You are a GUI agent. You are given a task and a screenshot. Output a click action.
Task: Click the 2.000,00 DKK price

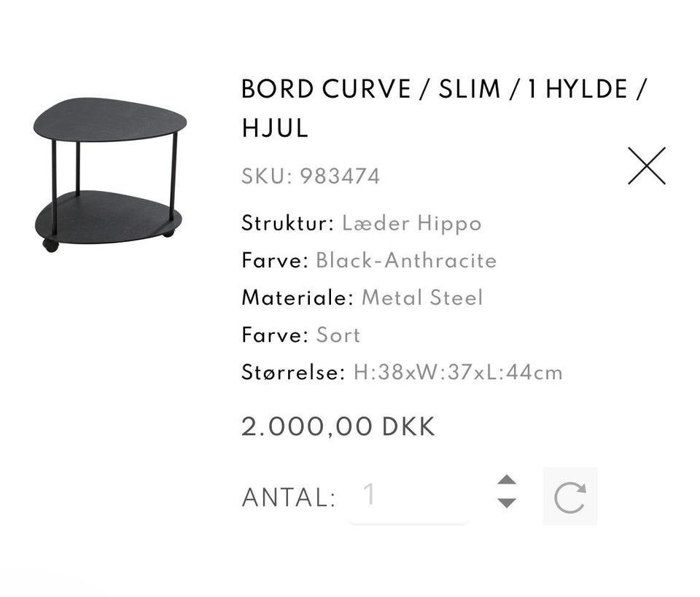(338, 427)
